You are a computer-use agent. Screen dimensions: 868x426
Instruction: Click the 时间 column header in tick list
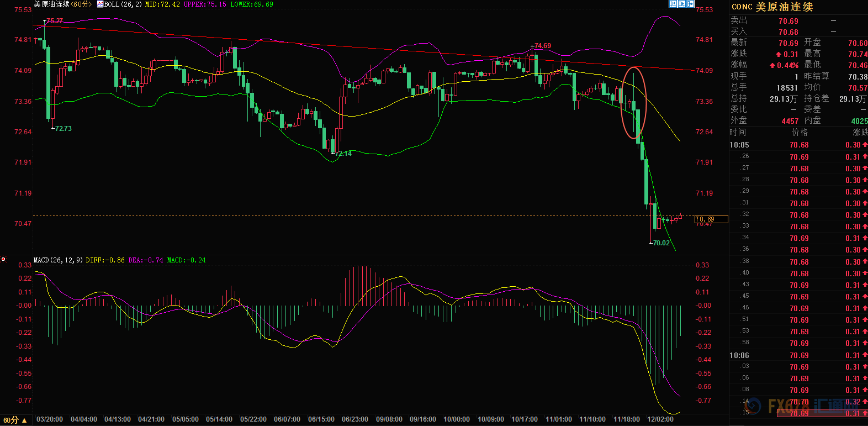click(x=738, y=132)
